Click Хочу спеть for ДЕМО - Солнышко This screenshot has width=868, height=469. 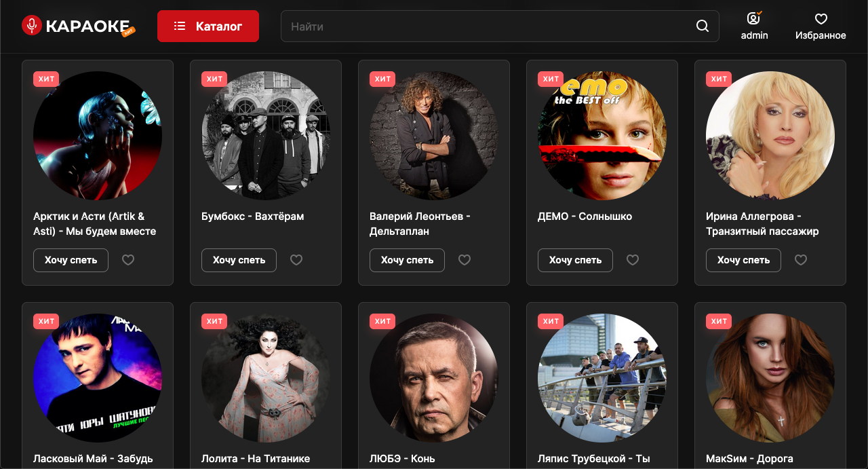coord(575,260)
